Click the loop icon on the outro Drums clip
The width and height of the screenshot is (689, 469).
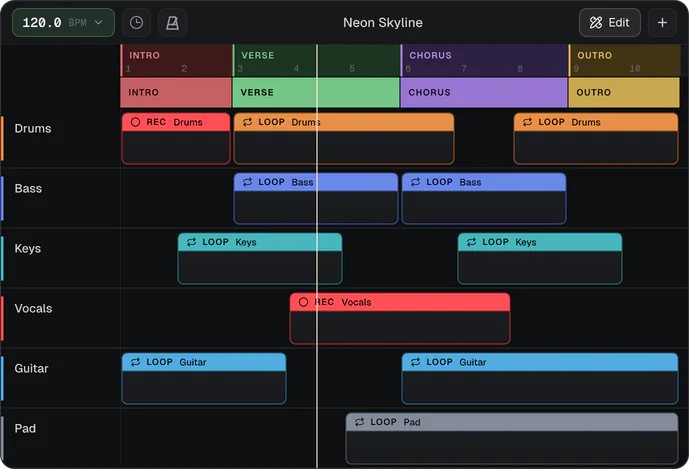tap(527, 122)
